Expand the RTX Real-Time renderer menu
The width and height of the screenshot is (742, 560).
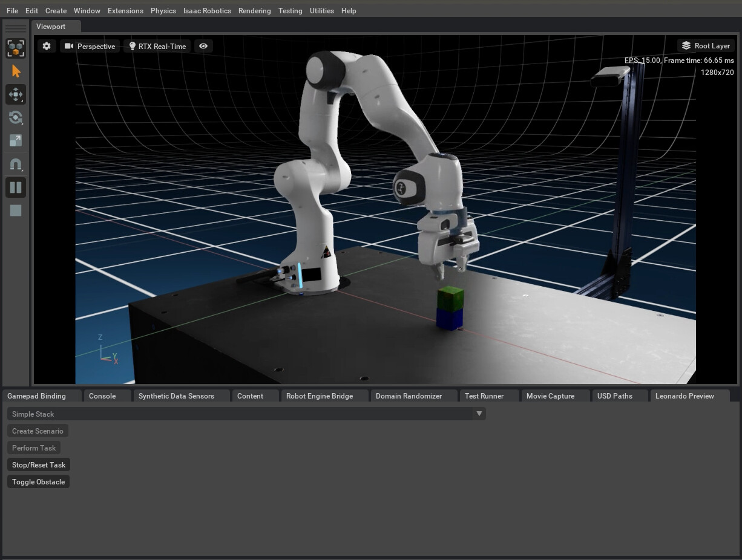(157, 46)
